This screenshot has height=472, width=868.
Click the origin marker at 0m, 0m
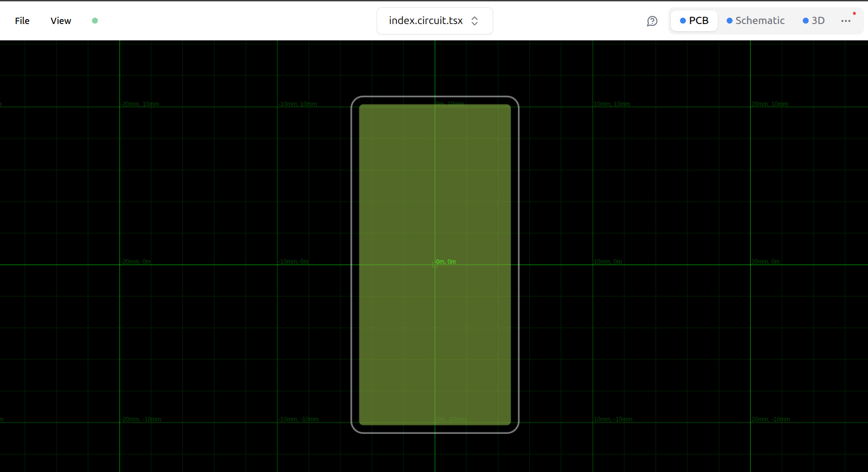click(x=435, y=265)
